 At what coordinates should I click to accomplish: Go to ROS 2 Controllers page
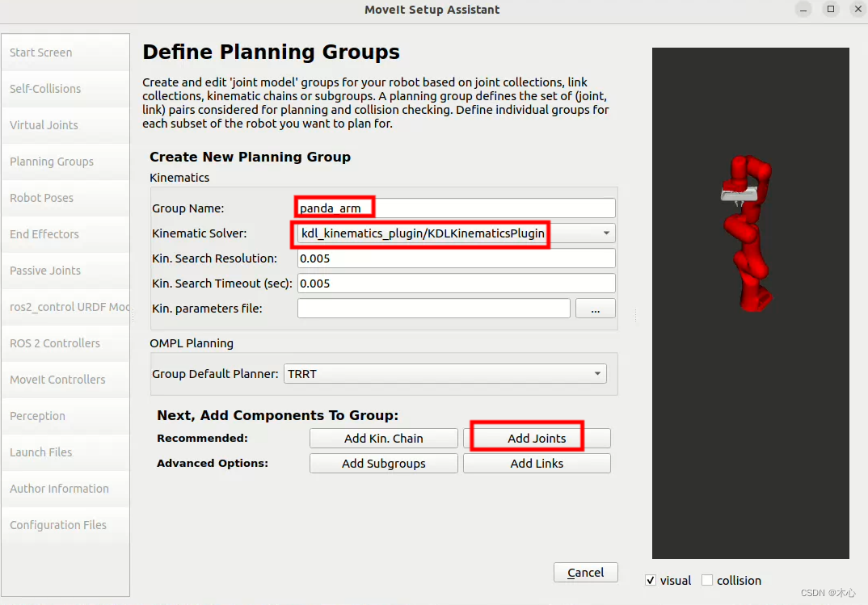(65, 343)
